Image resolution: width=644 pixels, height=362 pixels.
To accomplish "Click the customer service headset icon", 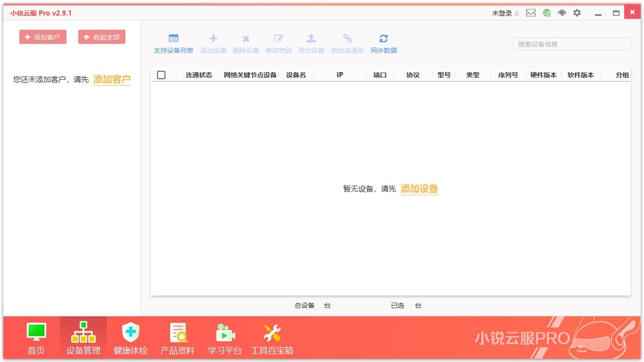I will point(561,13).
